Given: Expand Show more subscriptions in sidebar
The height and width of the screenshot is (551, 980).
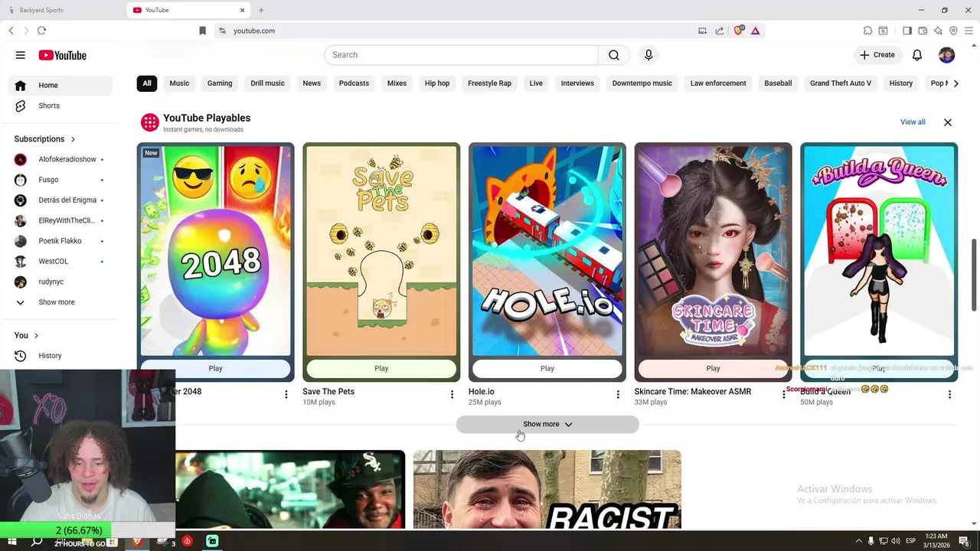Looking at the screenshot, I should click(57, 302).
